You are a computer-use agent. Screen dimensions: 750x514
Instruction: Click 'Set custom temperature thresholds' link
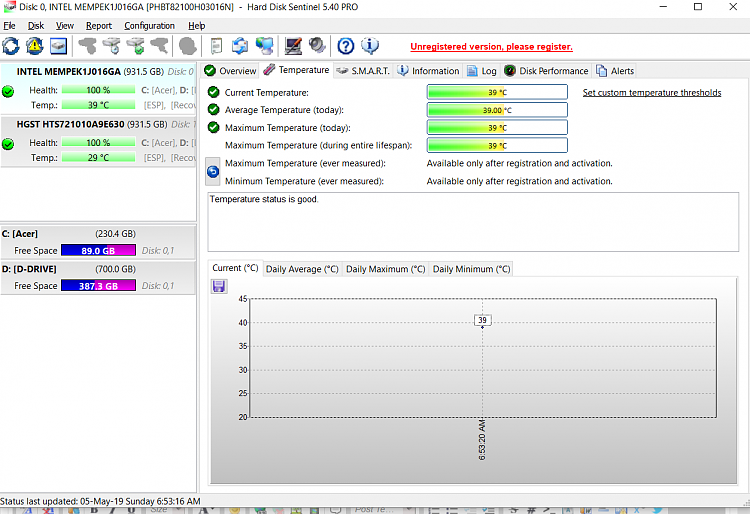(651, 92)
